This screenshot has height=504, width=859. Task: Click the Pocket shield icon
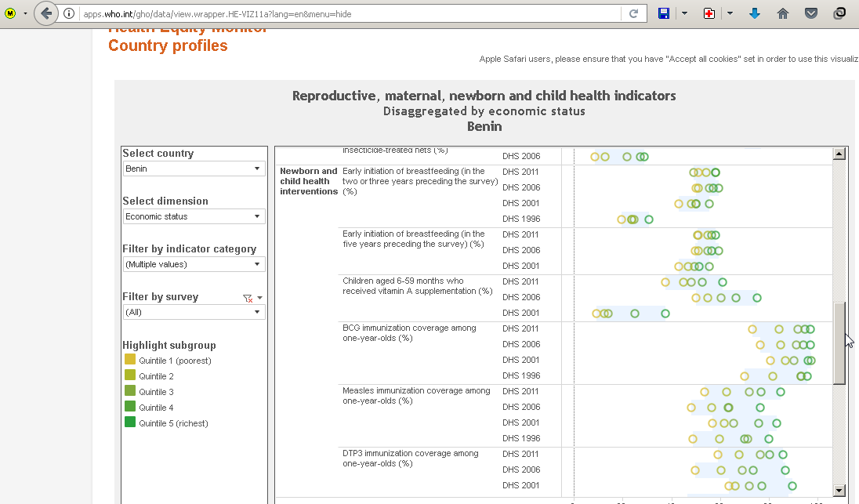tap(810, 13)
